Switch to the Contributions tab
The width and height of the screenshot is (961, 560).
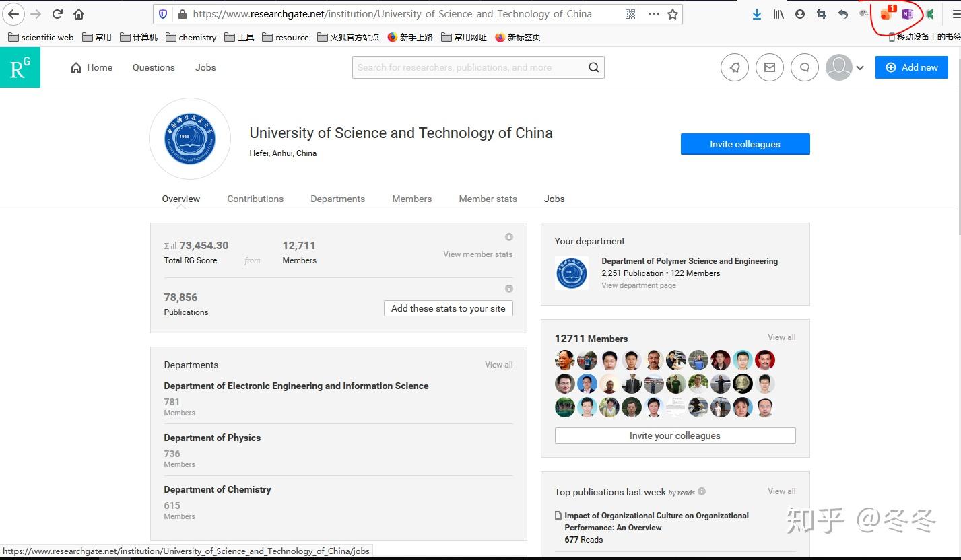coord(255,199)
